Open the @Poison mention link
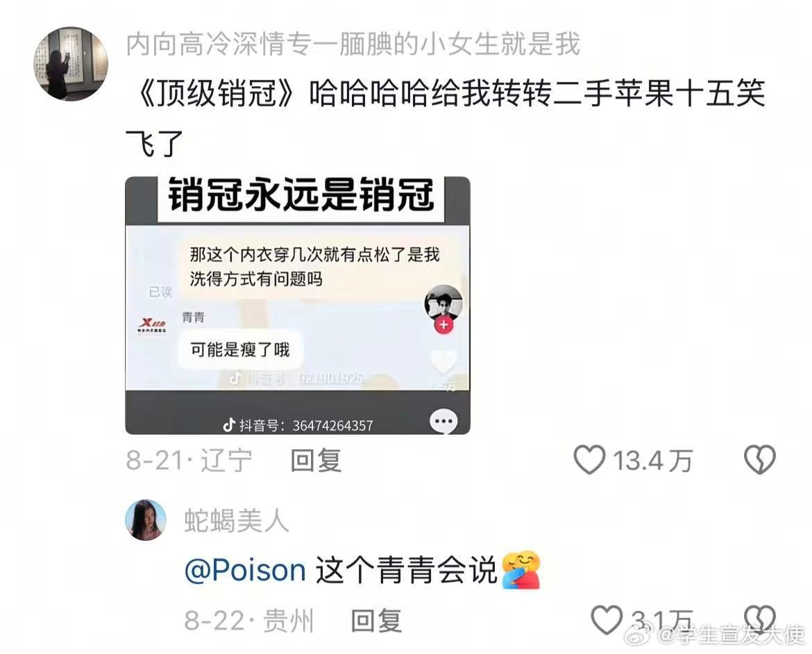This screenshot has height=654, width=812. 245,570
